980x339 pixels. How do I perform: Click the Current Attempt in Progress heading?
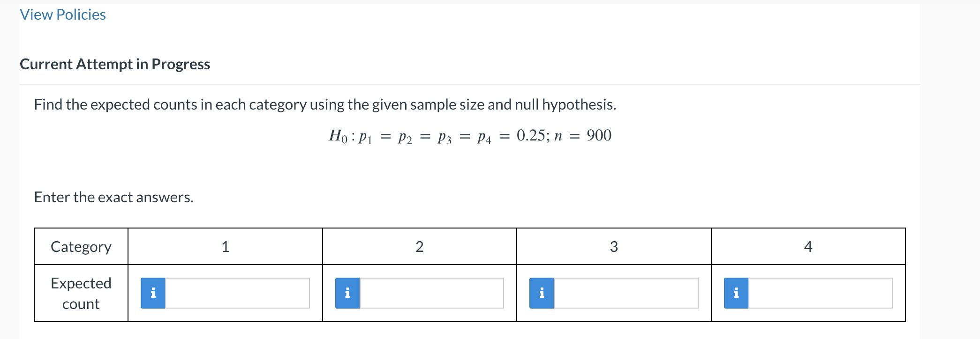(x=115, y=64)
